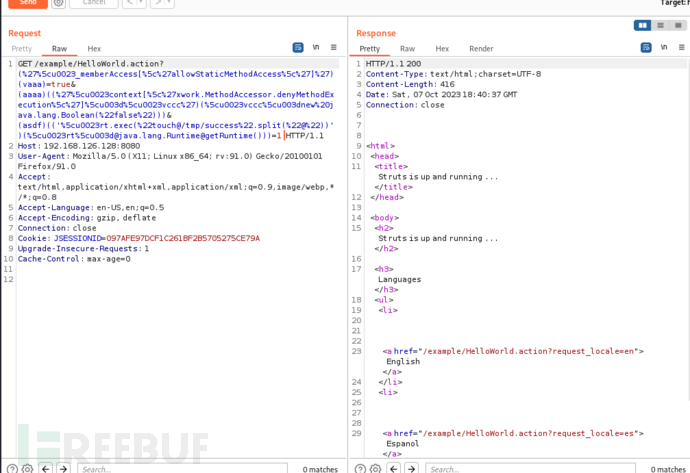Image resolution: width=690 pixels, height=473 pixels.
Task: Open Repeater settings gear icon
Action: [59, 4]
